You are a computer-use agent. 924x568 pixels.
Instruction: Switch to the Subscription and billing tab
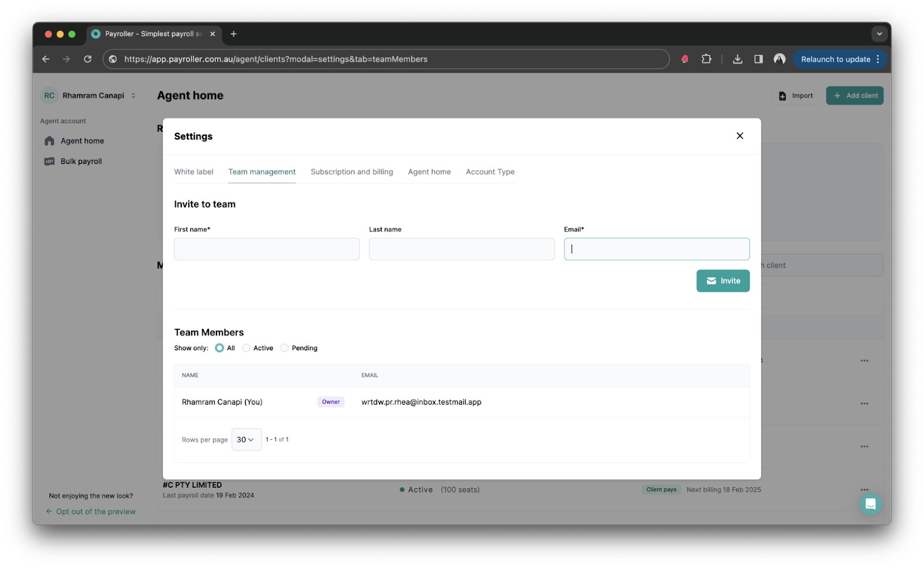tap(352, 172)
